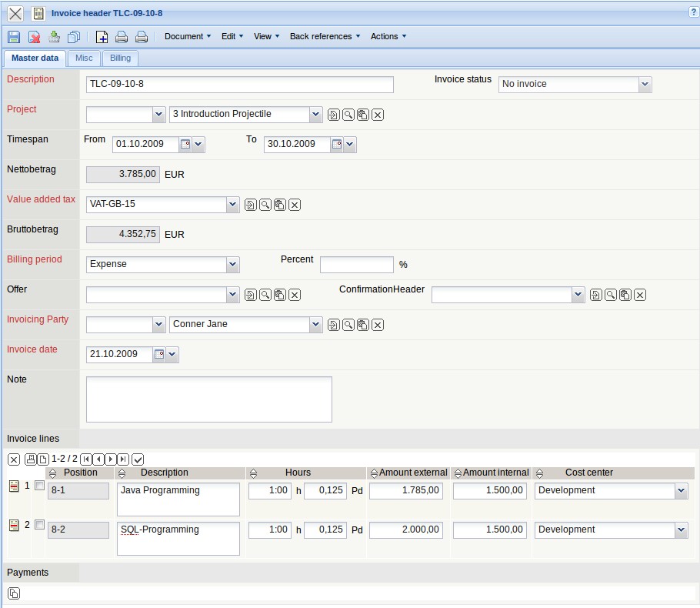Clear the Value added tax selection
700x608 pixels.
pyautogui.click(x=295, y=205)
